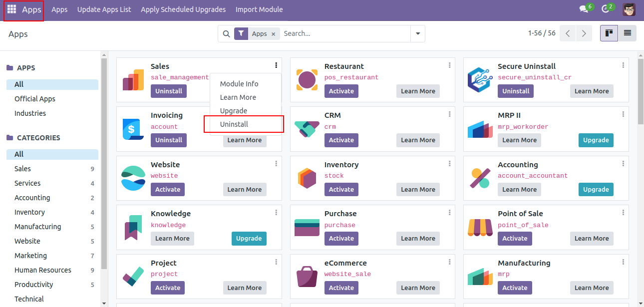
Task: Go to the next page of apps
Action: click(x=584, y=33)
